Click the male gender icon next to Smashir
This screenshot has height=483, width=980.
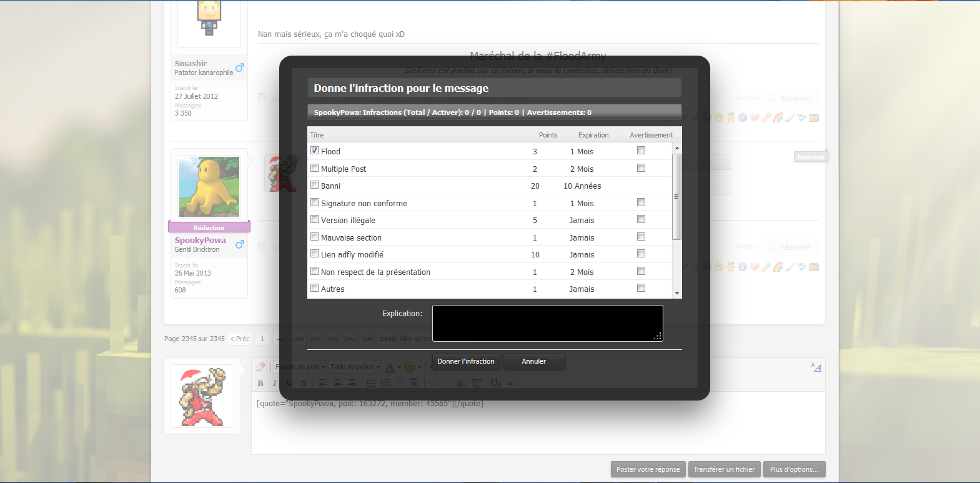[x=240, y=67]
